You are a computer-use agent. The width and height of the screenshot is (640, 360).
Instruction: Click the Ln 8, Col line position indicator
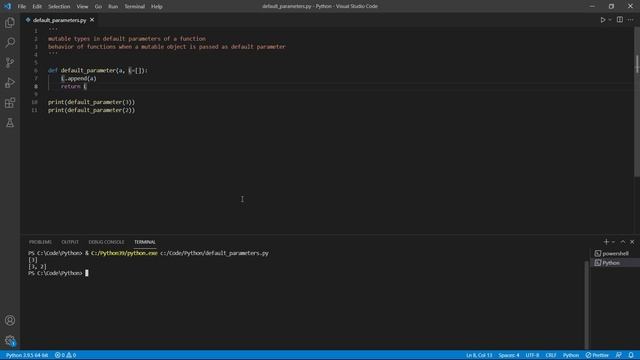pyautogui.click(x=479, y=355)
